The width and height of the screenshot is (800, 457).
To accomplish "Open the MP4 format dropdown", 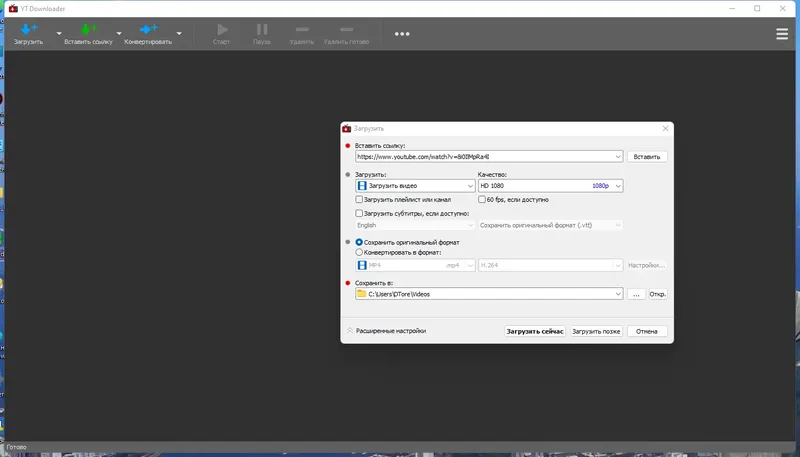I will point(415,265).
